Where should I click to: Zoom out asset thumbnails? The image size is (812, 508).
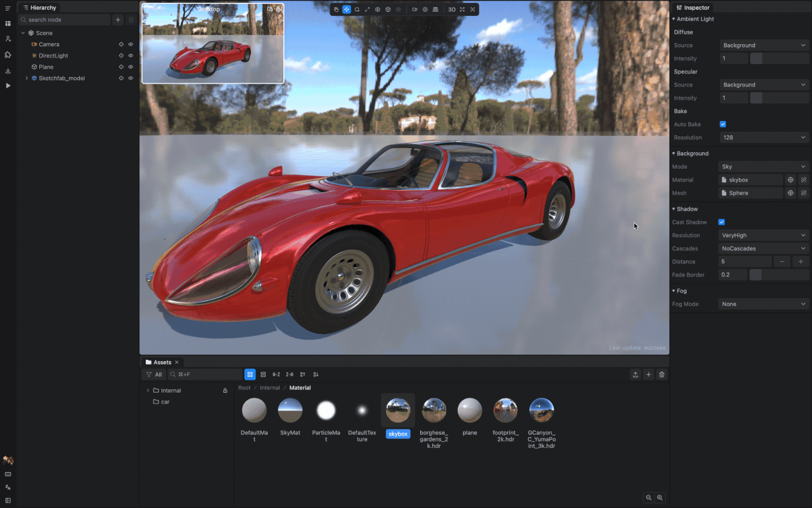649,497
